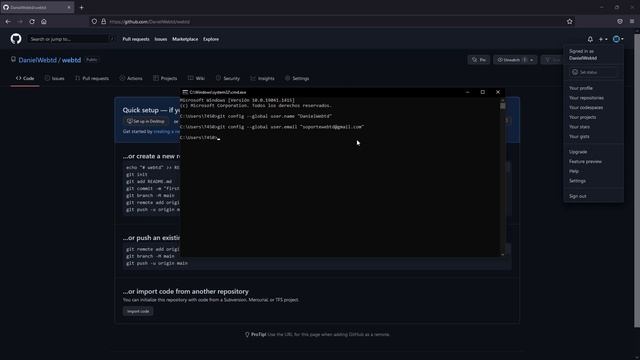Open the plus create-new dropdown

point(603,39)
